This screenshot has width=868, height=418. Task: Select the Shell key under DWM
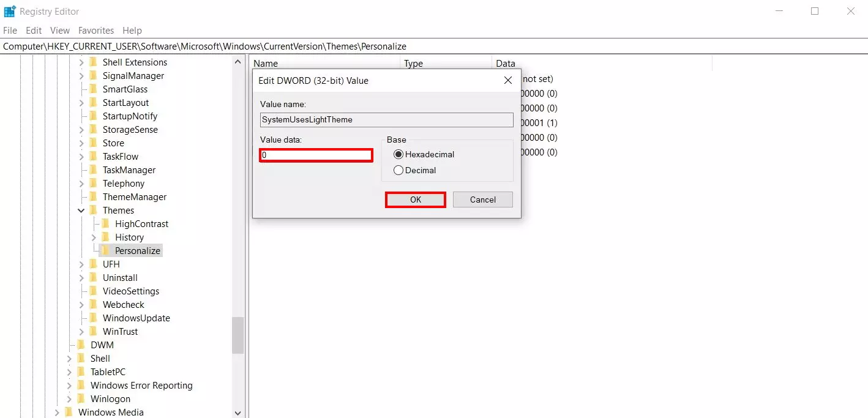point(100,359)
